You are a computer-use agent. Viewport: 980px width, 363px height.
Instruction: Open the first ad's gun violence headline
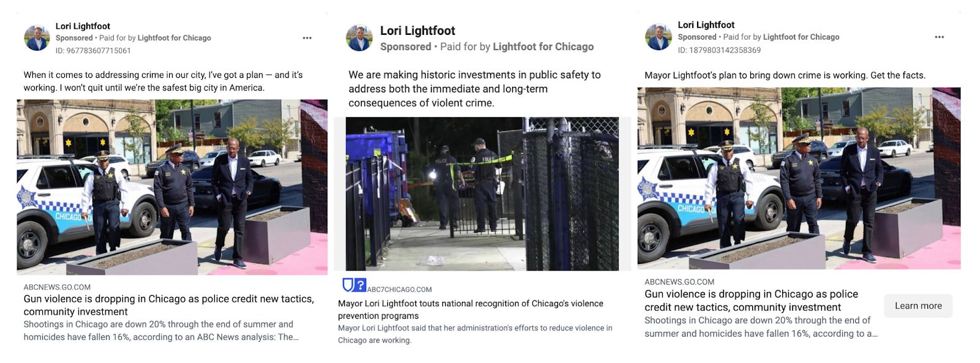tap(168, 305)
